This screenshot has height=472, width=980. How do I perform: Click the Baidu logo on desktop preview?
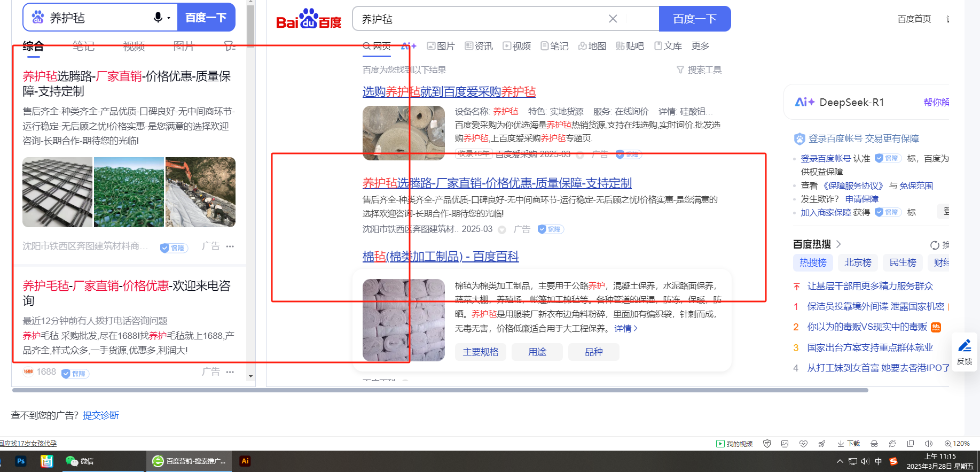pyautogui.click(x=309, y=19)
